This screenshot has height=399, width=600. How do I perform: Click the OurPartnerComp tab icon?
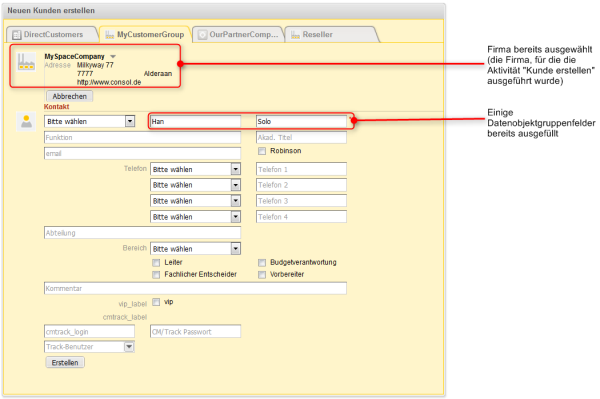pos(202,35)
